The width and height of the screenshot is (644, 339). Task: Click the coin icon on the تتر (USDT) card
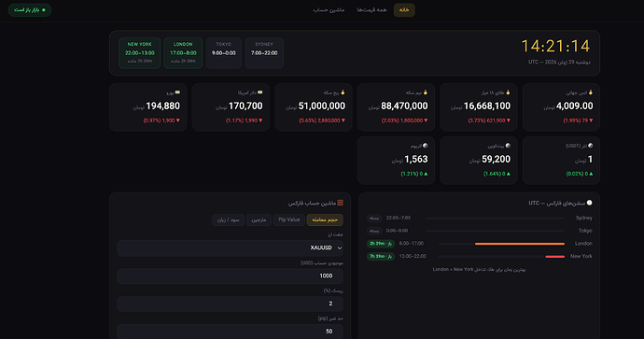pos(591,146)
